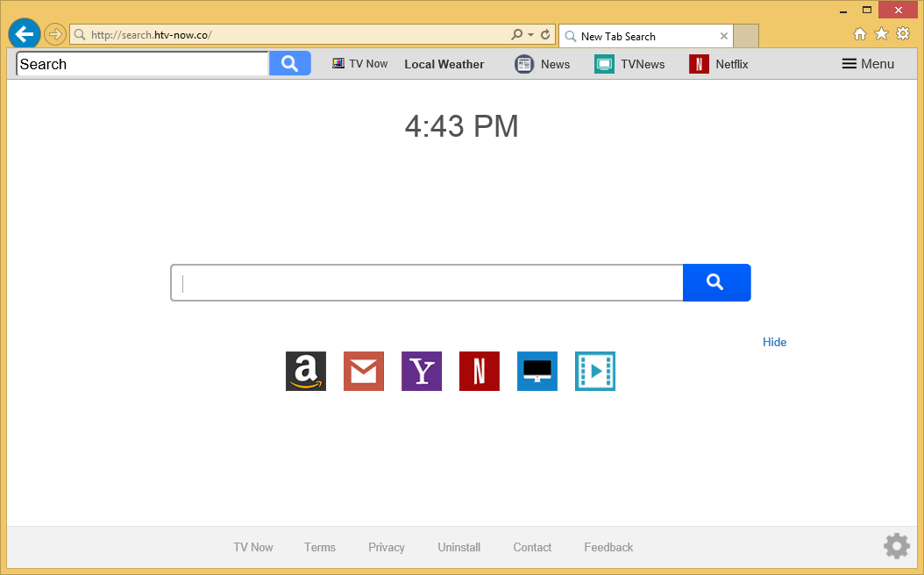
Task: Click the 4:43 PM clock display
Action: point(461,126)
